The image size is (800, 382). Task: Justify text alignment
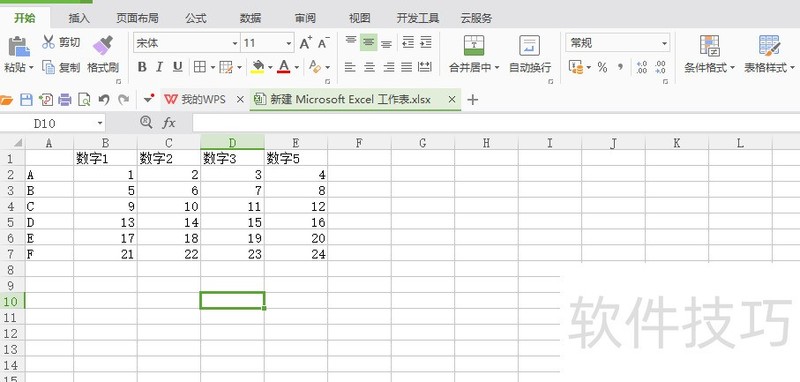click(x=407, y=67)
